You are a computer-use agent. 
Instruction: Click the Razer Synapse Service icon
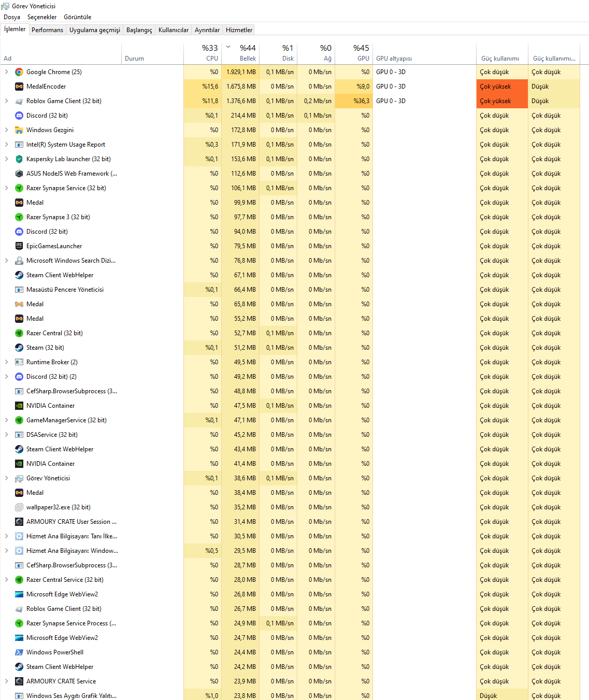(19, 188)
